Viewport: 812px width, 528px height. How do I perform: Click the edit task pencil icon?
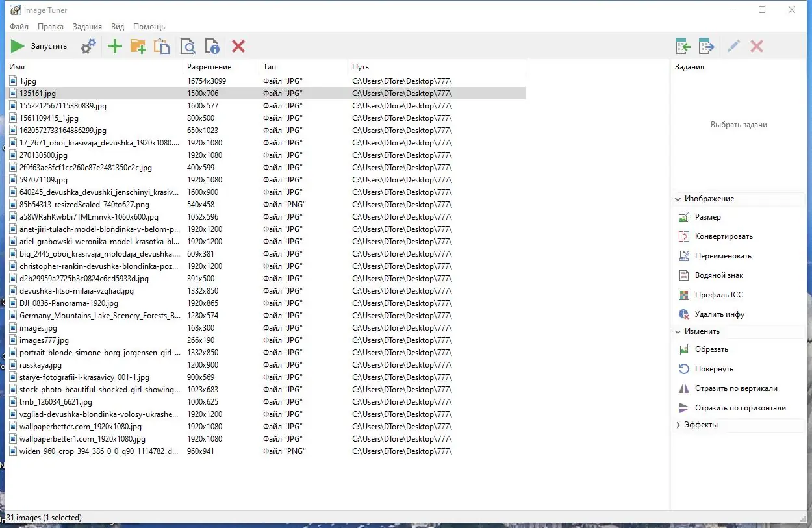733,46
